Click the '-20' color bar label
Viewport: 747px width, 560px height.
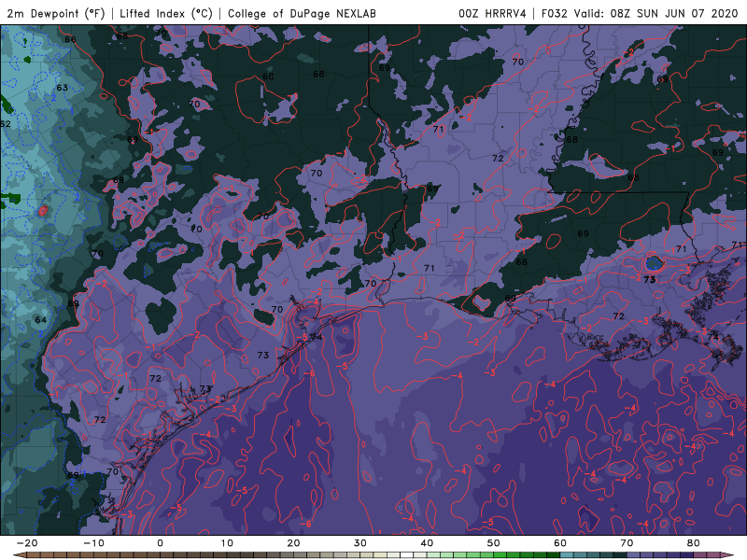pyautogui.click(x=27, y=543)
